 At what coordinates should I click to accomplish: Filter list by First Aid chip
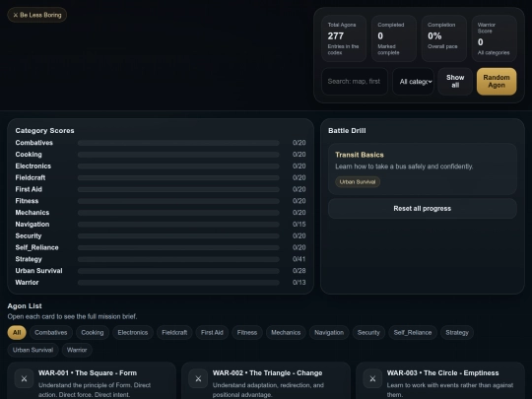[212, 333]
